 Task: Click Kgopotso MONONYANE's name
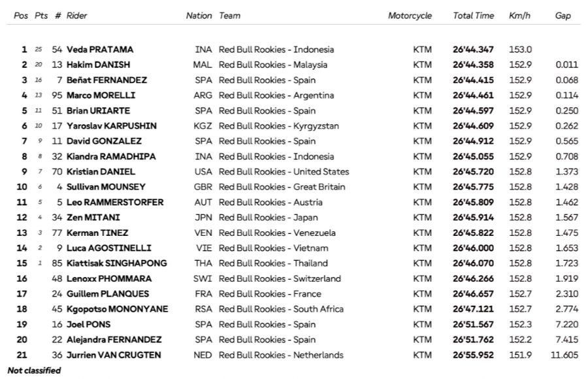(x=117, y=309)
